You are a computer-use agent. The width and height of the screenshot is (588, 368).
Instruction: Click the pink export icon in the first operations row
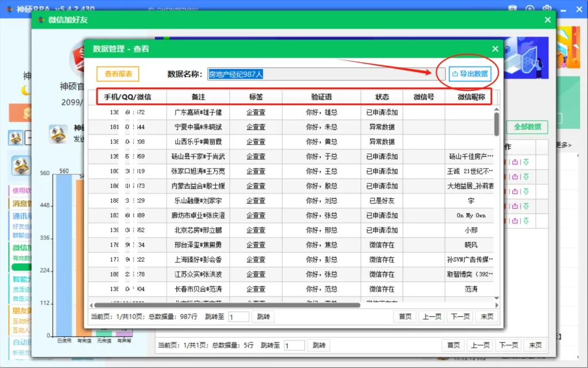point(516,162)
